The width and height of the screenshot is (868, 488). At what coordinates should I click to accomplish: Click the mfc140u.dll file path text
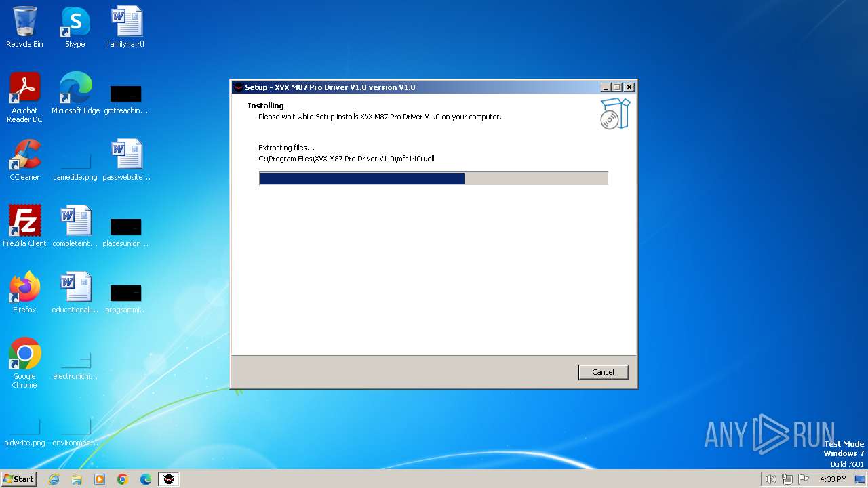[x=347, y=159]
